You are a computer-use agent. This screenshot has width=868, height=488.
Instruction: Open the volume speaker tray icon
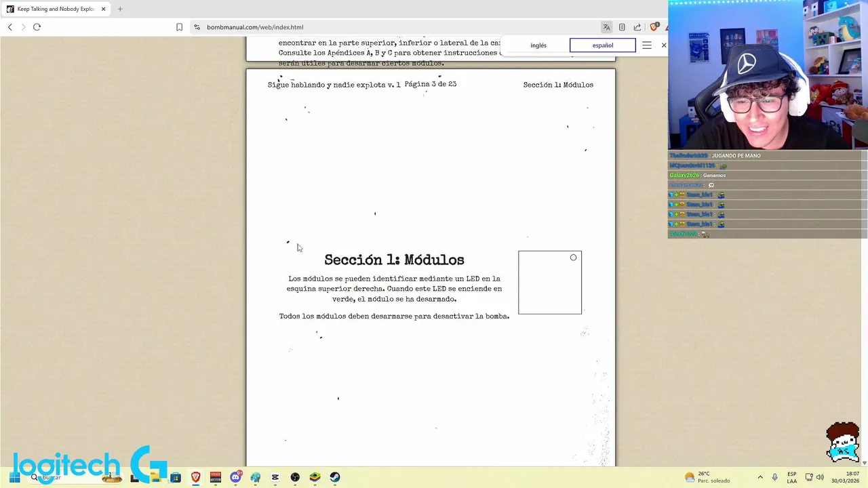click(820, 477)
